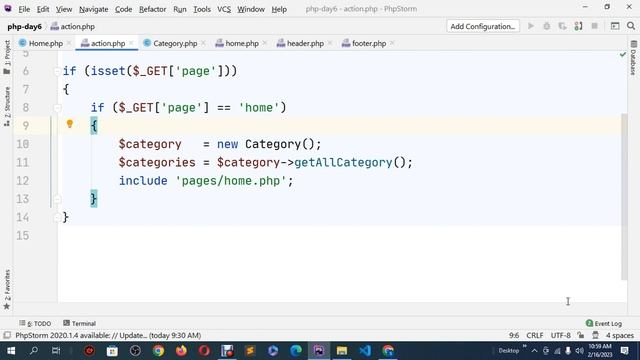The width and height of the screenshot is (640, 360).
Task: Open Windows notification center icon
Action: tap(624, 351)
